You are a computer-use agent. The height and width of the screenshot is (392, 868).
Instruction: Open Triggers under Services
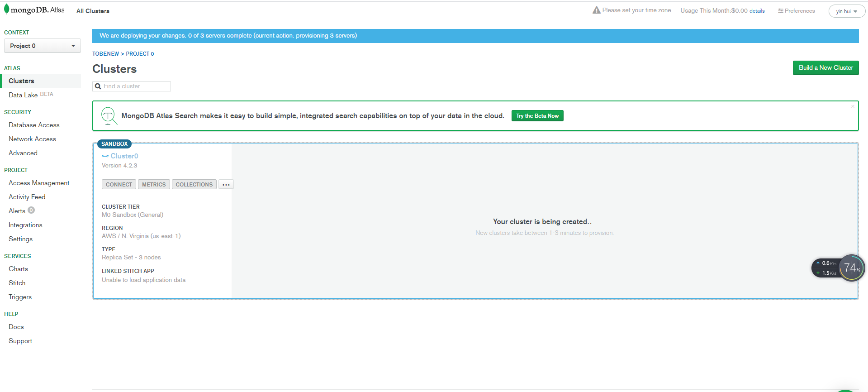tap(20, 297)
